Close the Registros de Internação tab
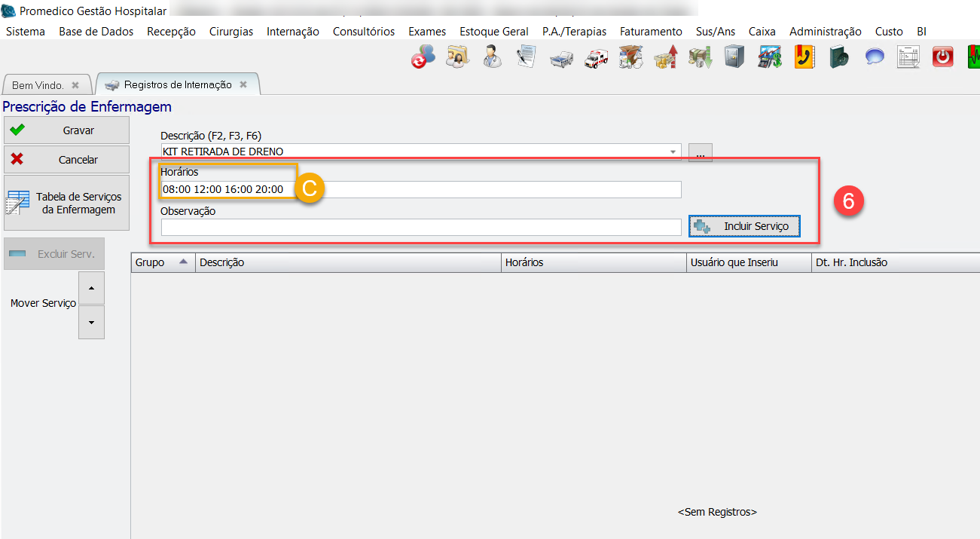Viewport: 980px width, 539px height. coord(243,84)
